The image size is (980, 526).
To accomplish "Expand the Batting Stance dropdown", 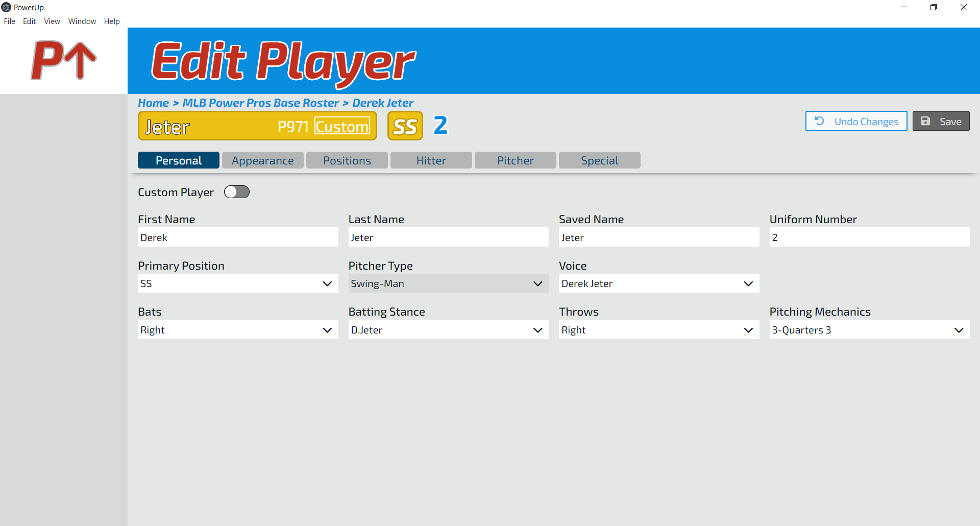I will coord(448,330).
